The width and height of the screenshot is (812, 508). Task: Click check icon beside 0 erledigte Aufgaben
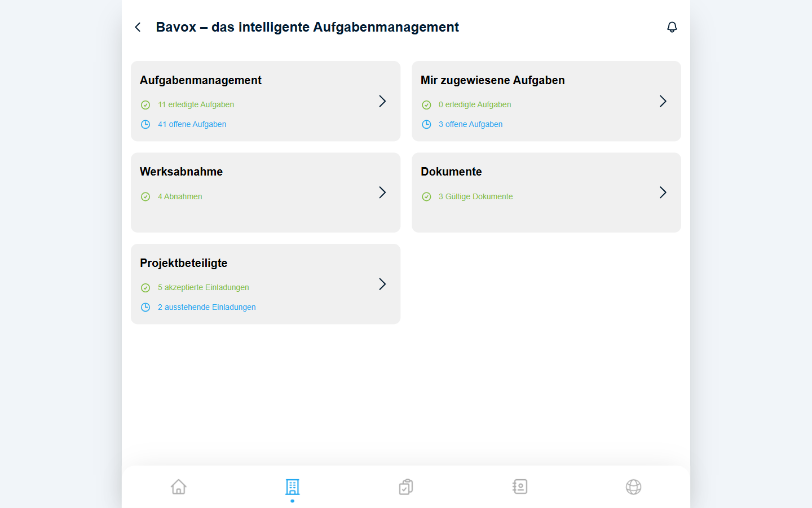[x=426, y=105]
